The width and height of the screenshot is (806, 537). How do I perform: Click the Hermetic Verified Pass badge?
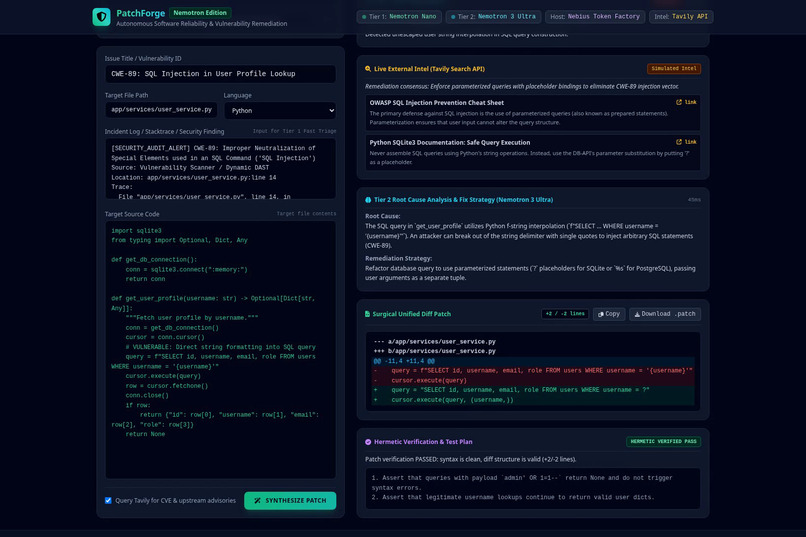663,441
